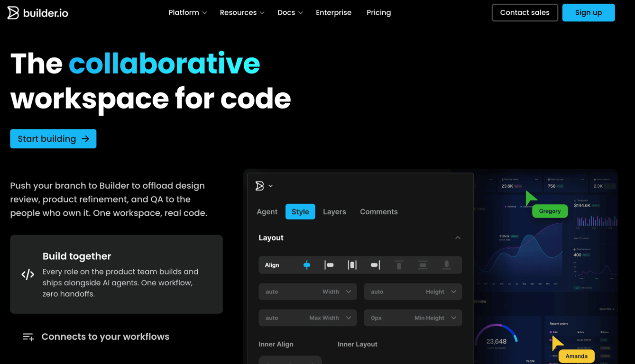Click the green Gregory cursor arrow
This screenshot has width=635, height=364.
tap(530, 198)
